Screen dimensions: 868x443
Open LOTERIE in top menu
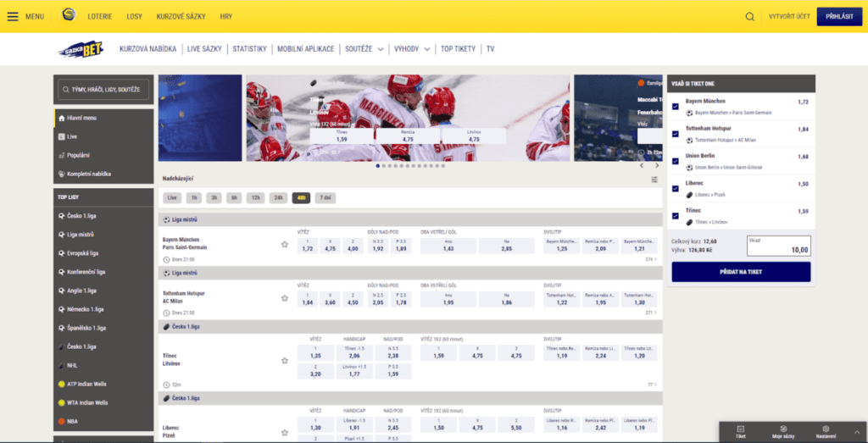(x=100, y=17)
